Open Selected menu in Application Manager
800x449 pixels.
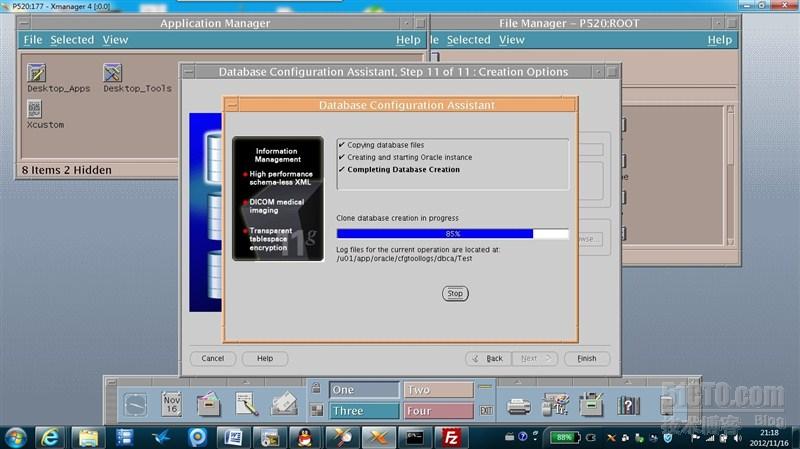click(72, 40)
